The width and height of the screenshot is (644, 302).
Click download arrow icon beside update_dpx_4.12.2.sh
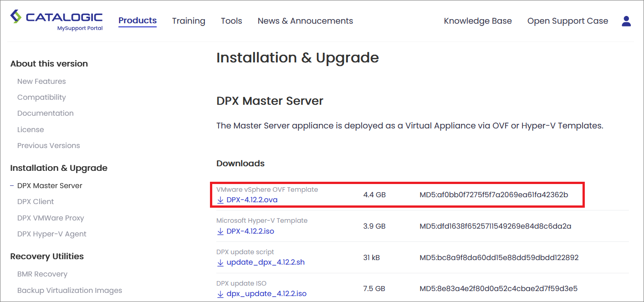click(220, 263)
